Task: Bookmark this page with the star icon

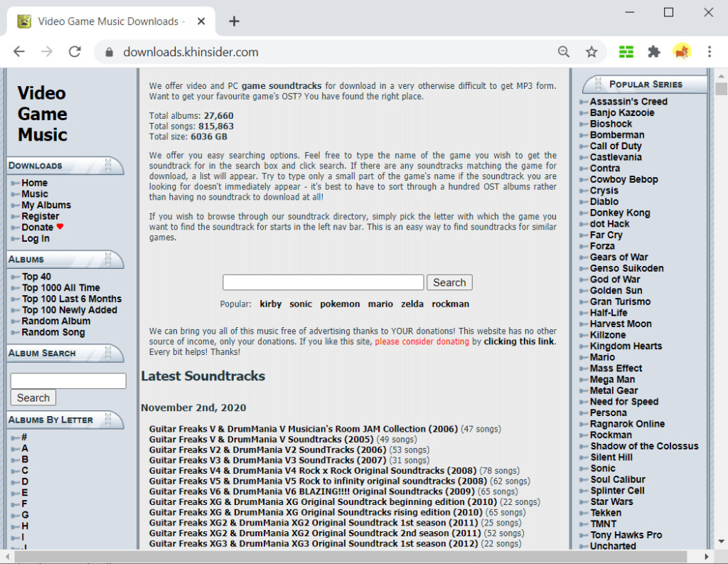Action: coord(591,52)
